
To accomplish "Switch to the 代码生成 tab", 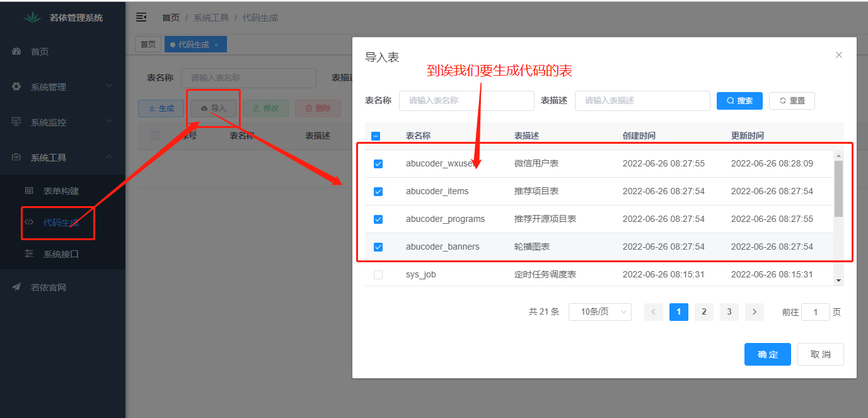I will (x=195, y=45).
